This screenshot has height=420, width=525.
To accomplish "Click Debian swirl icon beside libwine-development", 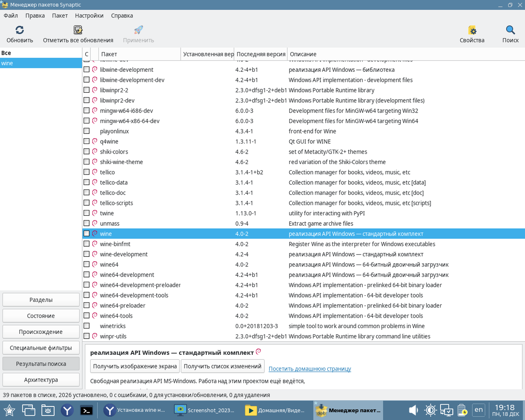I will 94,70.
